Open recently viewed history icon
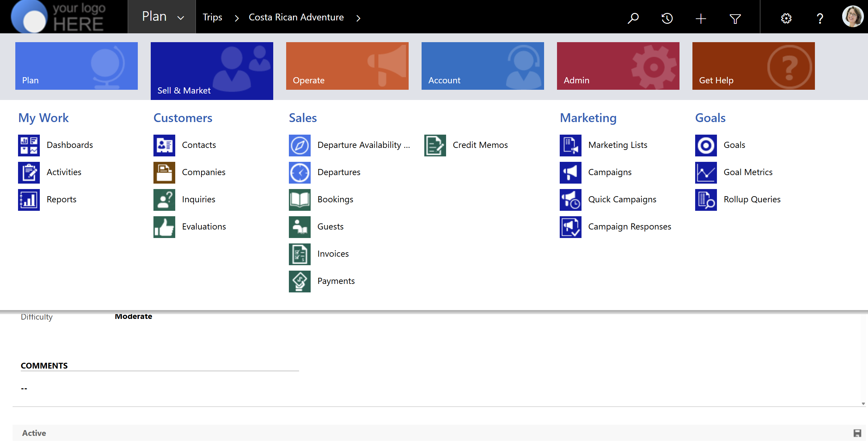The height and width of the screenshot is (442, 868). click(x=667, y=18)
